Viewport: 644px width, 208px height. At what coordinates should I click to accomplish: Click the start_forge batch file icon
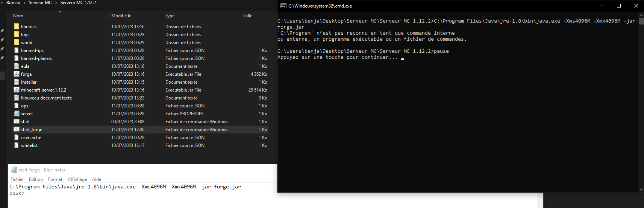point(17,130)
